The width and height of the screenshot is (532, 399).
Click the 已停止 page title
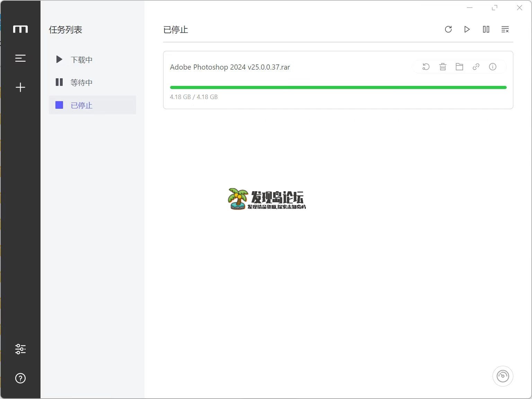pyautogui.click(x=176, y=30)
